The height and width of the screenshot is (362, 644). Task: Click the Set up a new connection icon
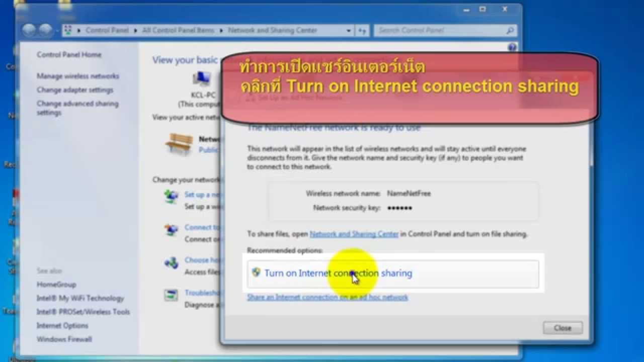(x=172, y=197)
